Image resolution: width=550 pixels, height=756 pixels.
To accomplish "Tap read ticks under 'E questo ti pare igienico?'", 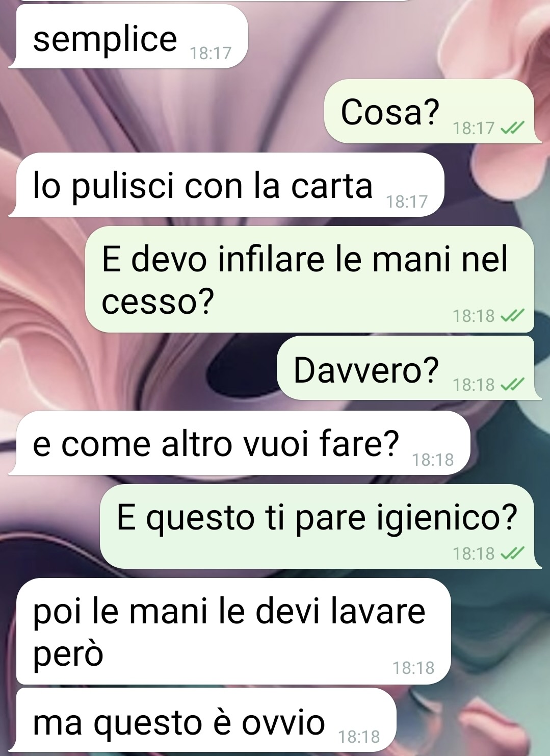I will click(x=512, y=553).
